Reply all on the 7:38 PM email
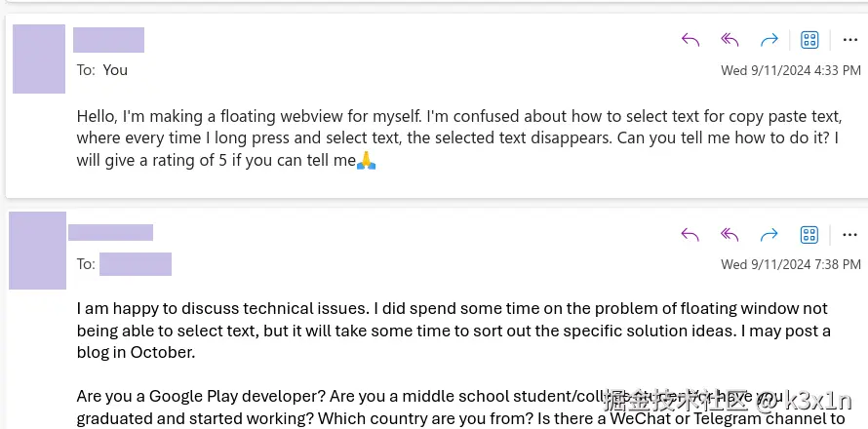868x429 pixels. pyautogui.click(x=730, y=234)
